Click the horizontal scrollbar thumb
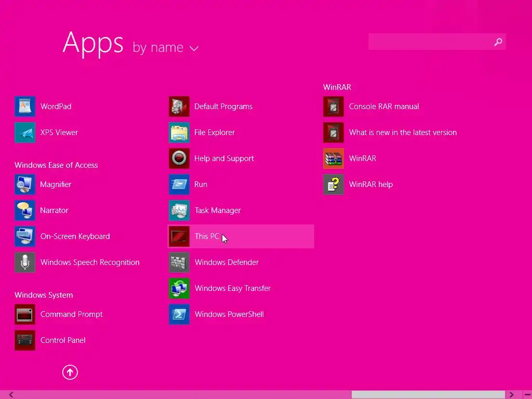The image size is (532, 399). tap(428, 395)
